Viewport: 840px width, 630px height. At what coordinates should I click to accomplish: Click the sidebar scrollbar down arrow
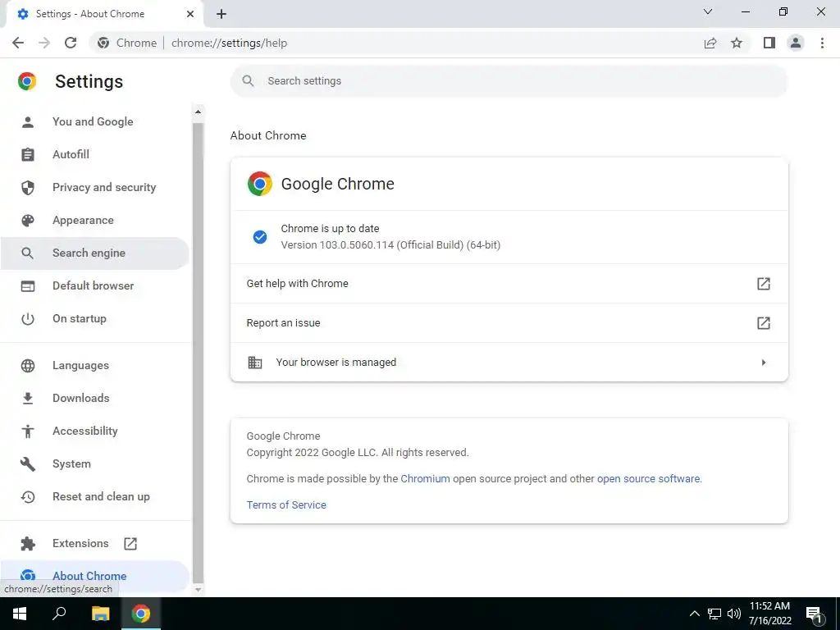point(199,589)
